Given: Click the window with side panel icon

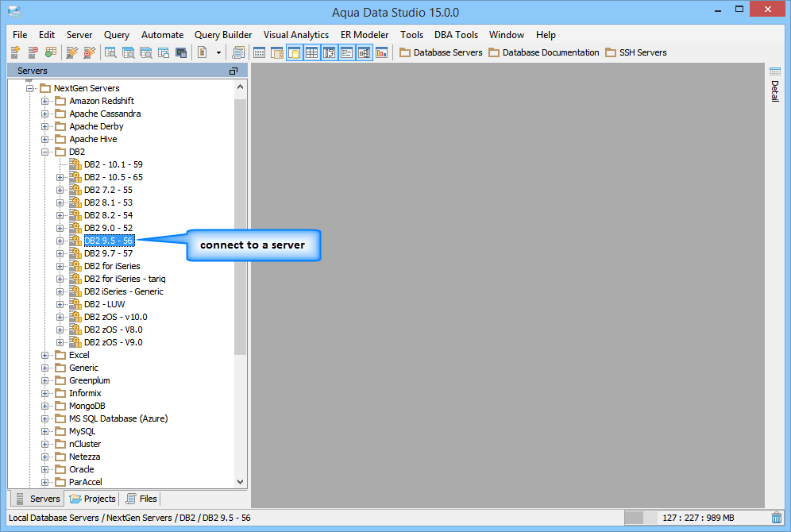Looking at the screenshot, I should (x=277, y=52).
